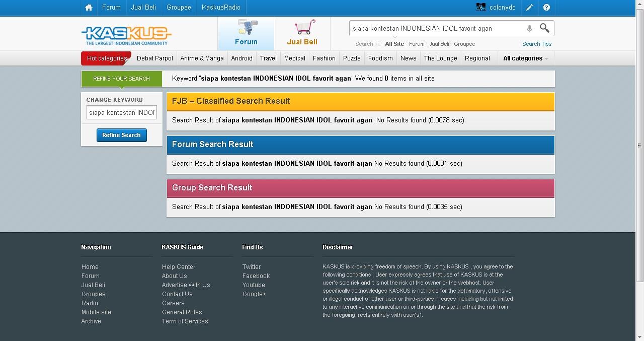Open the General Rules link

coord(182,312)
